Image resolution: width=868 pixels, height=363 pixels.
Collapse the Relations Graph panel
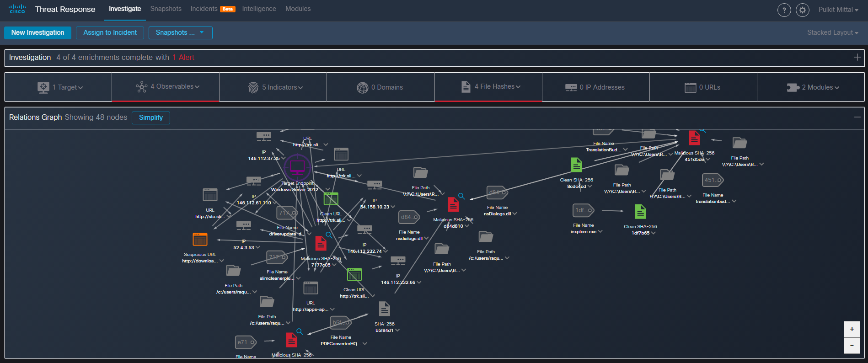pos(857,117)
